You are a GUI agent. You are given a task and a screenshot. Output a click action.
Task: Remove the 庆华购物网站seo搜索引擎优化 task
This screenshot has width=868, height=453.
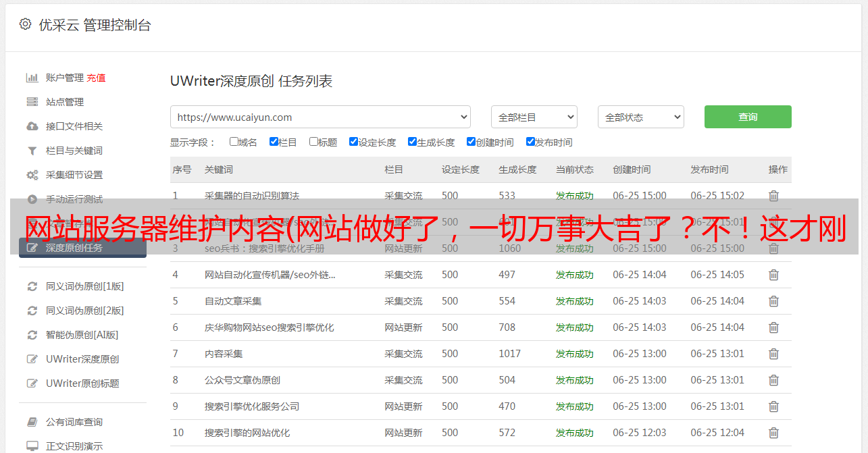click(773, 327)
